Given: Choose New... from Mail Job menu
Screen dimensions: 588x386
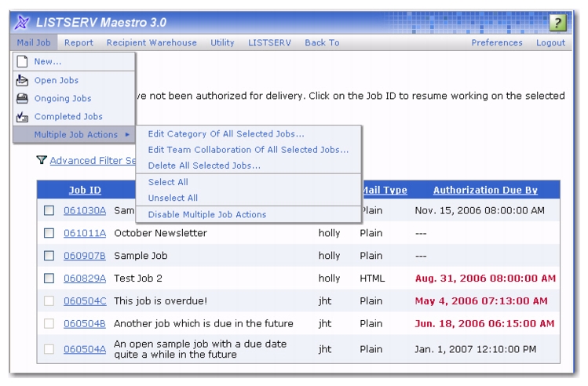Looking at the screenshot, I should coord(74,61).
